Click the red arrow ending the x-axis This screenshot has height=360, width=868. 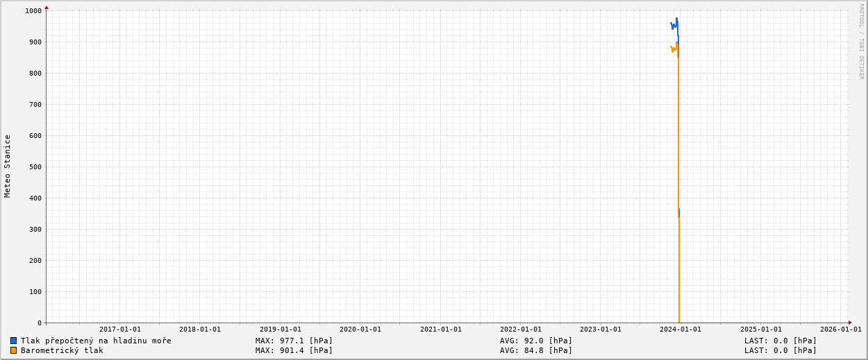850,323
